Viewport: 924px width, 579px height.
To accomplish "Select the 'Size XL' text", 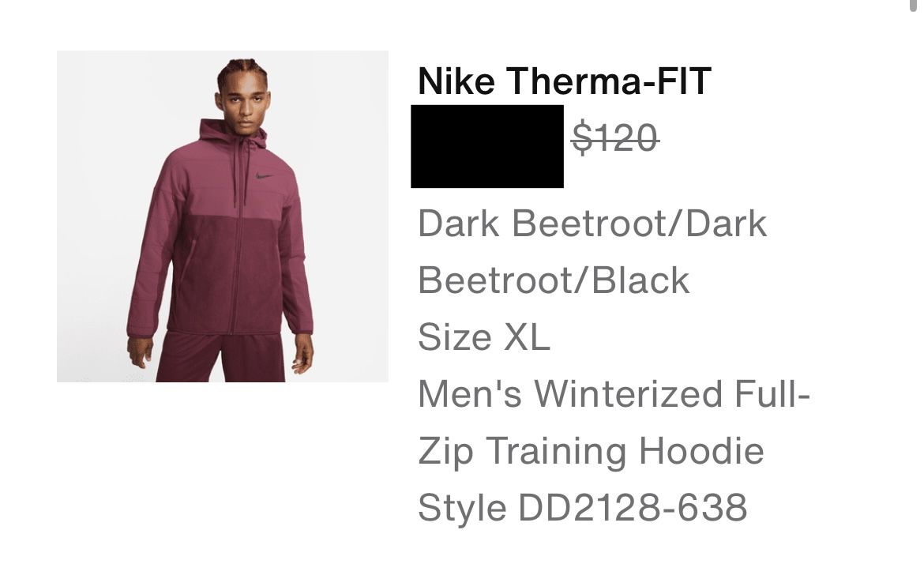I will coord(484,337).
